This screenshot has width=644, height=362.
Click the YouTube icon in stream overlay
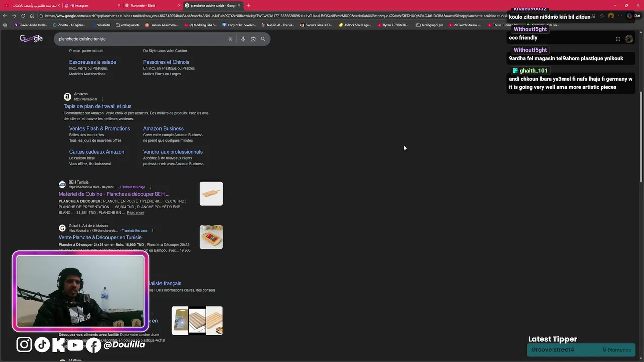pos(75,344)
